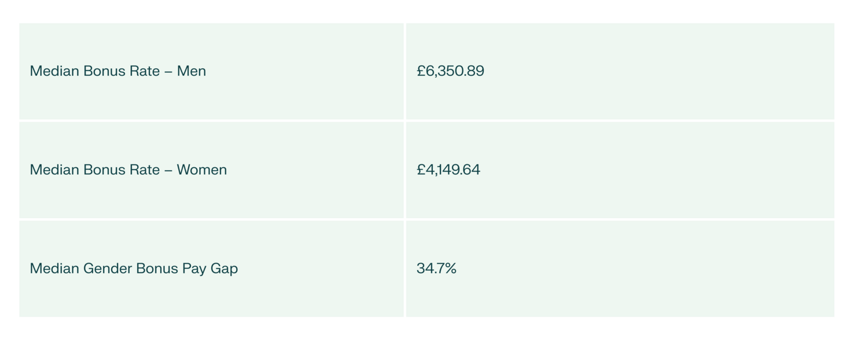Click the word 'Men' in first row
This screenshot has height=339, width=868.
coord(192,71)
